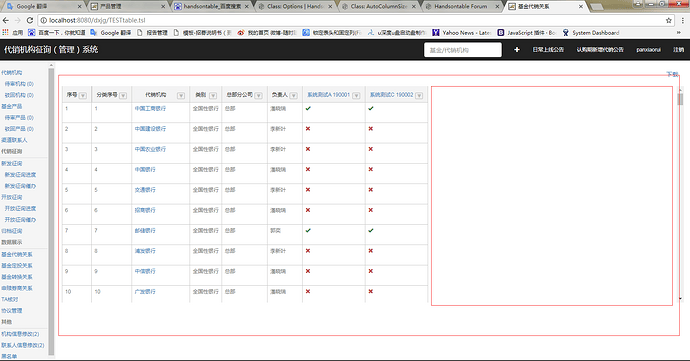Screen dimensions: 690x361
Task: Open the Apps grid icon in bookmarks bar
Action: [5, 33]
